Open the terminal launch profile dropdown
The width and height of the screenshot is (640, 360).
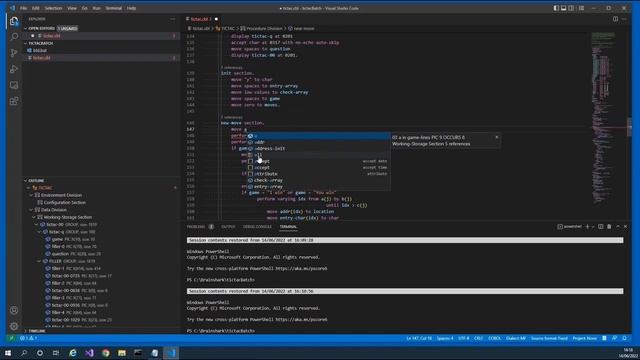(x=593, y=227)
